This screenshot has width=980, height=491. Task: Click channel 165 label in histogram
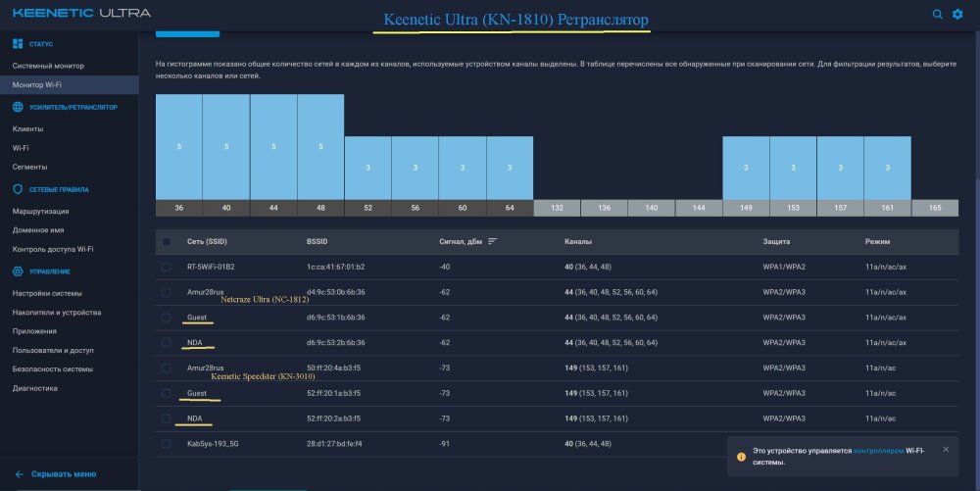click(x=935, y=208)
